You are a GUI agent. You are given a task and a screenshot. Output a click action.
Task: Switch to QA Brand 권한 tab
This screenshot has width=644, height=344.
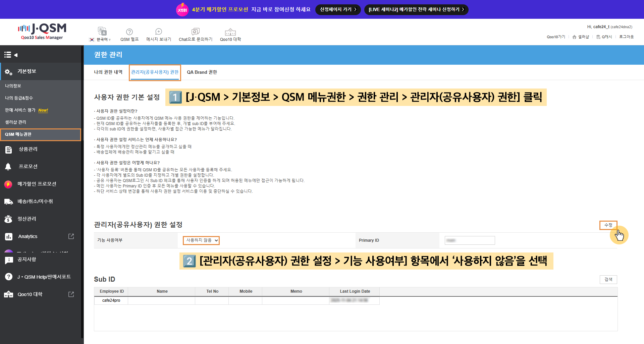click(202, 72)
